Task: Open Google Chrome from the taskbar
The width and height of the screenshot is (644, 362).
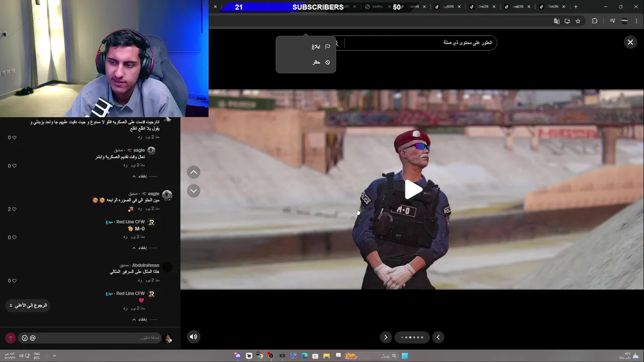Action: pos(260,356)
